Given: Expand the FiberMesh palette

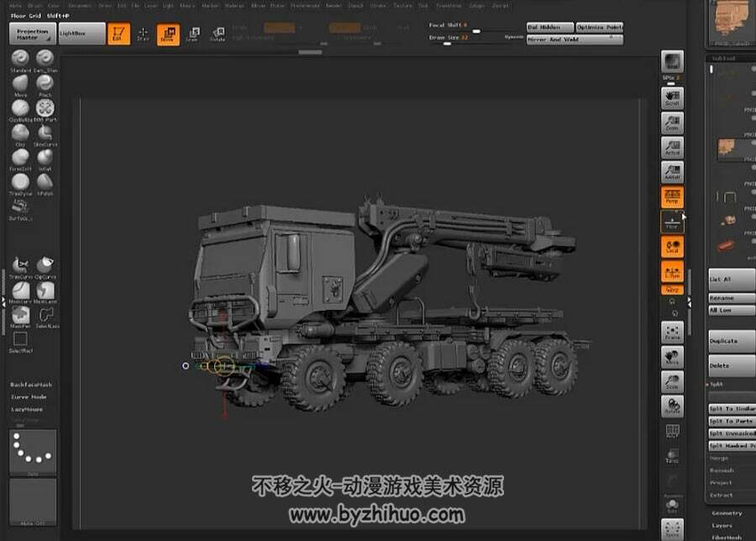Looking at the screenshot, I should 727,537.
